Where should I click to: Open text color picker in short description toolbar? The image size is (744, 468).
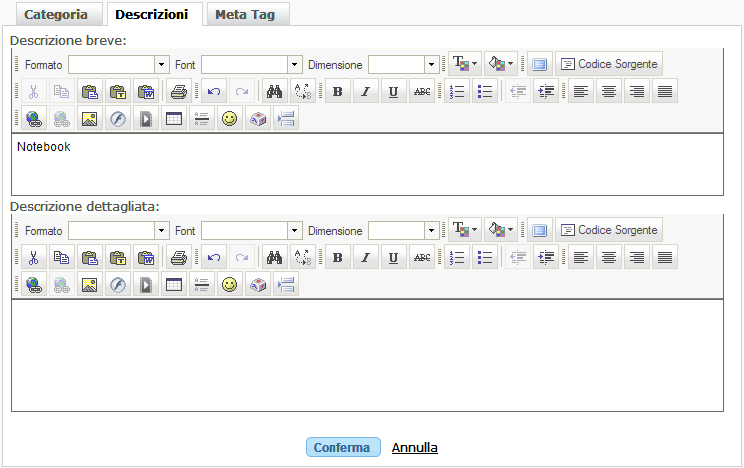tap(465, 64)
